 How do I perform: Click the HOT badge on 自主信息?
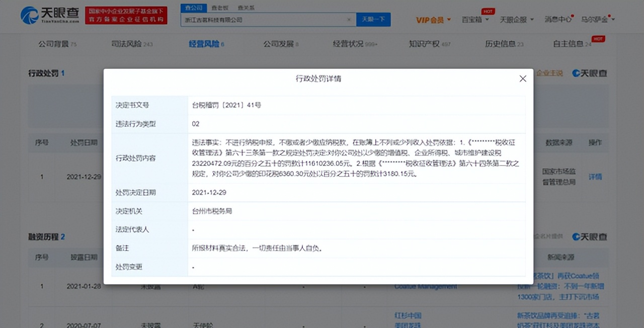click(x=600, y=38)
